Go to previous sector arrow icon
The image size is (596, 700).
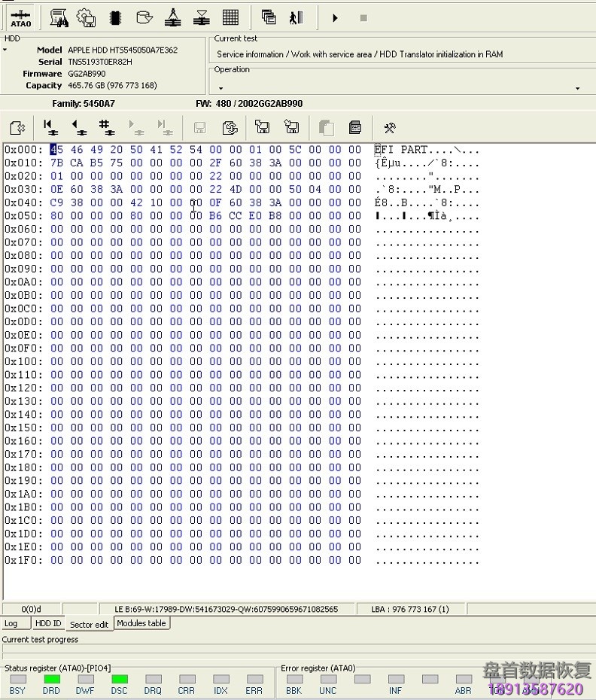tap(77, 127)
